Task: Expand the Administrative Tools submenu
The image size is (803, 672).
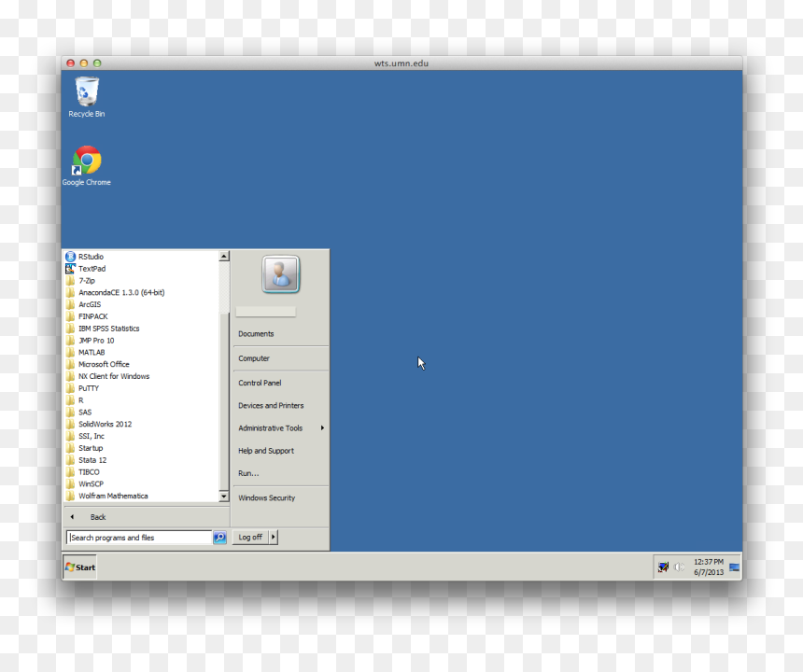Action: (280, 427)
